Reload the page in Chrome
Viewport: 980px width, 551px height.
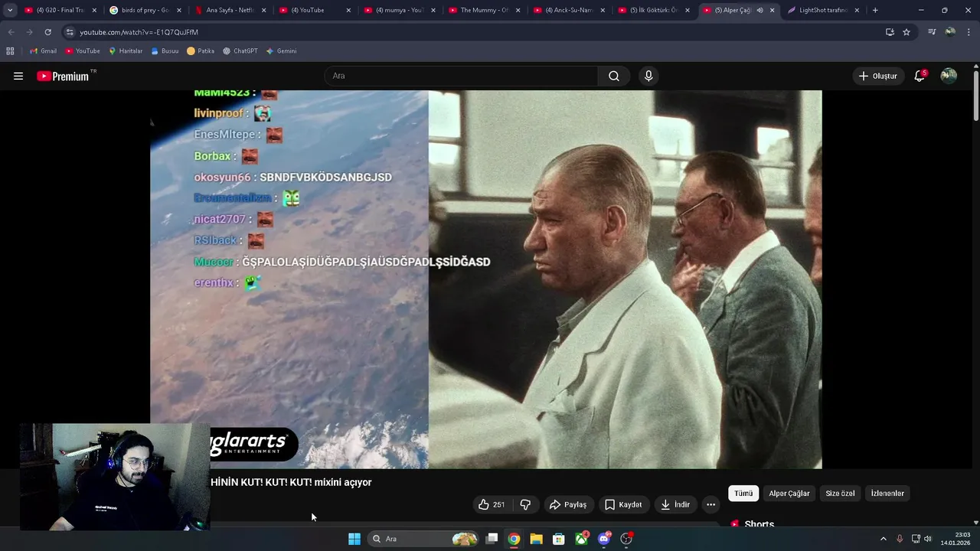47,32
